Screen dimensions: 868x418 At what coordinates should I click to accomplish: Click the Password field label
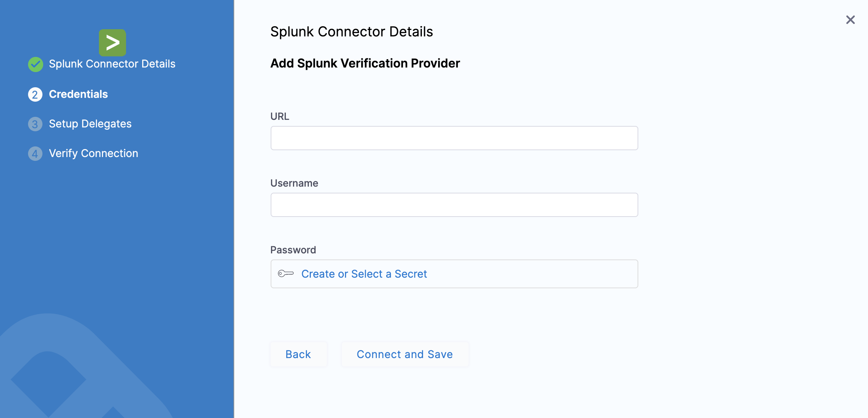(x=293, y=250)
